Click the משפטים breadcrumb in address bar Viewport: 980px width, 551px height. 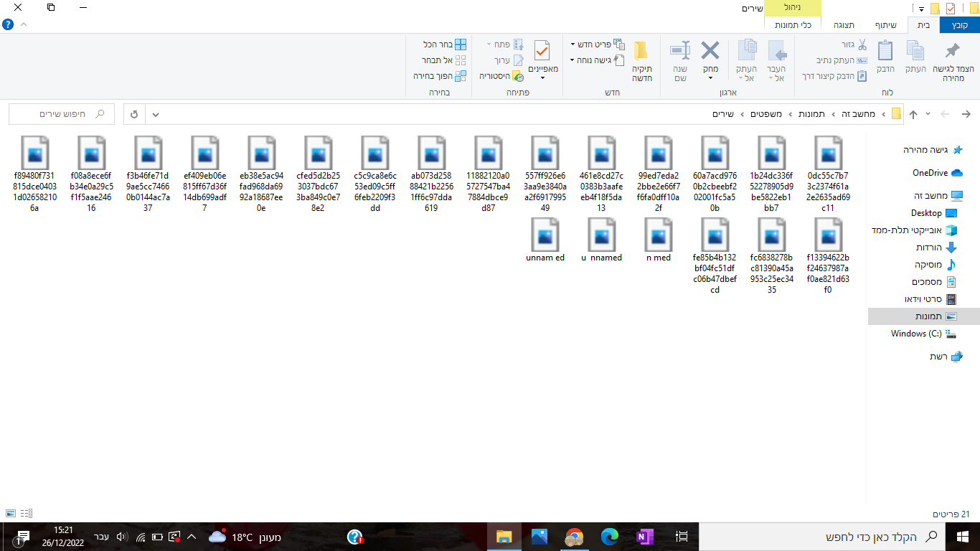tap(766, 114)
